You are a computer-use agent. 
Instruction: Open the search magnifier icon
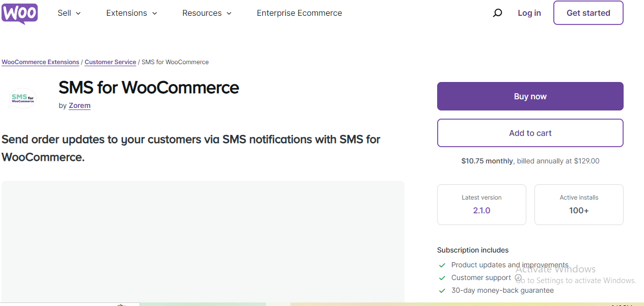[x=497, y=13]
